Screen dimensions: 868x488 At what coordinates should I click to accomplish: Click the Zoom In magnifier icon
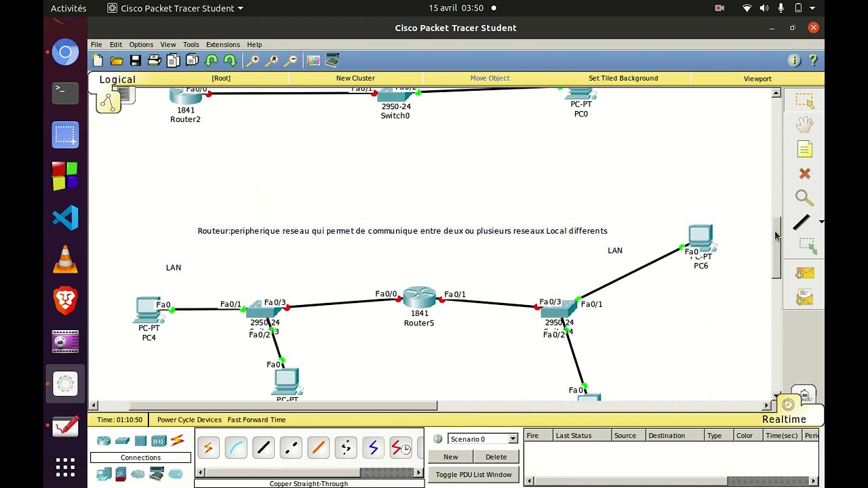click(252, 60)
